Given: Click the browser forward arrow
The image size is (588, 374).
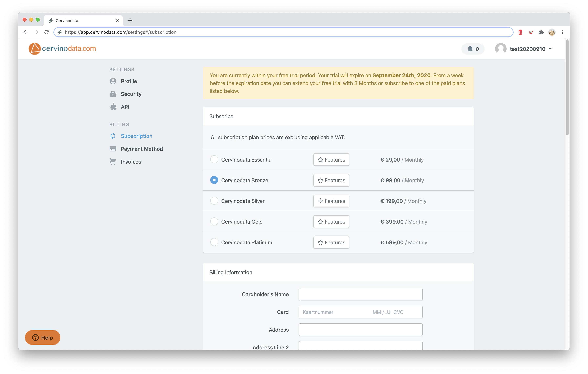Looking at the screenshot, I should coord(36,32).
